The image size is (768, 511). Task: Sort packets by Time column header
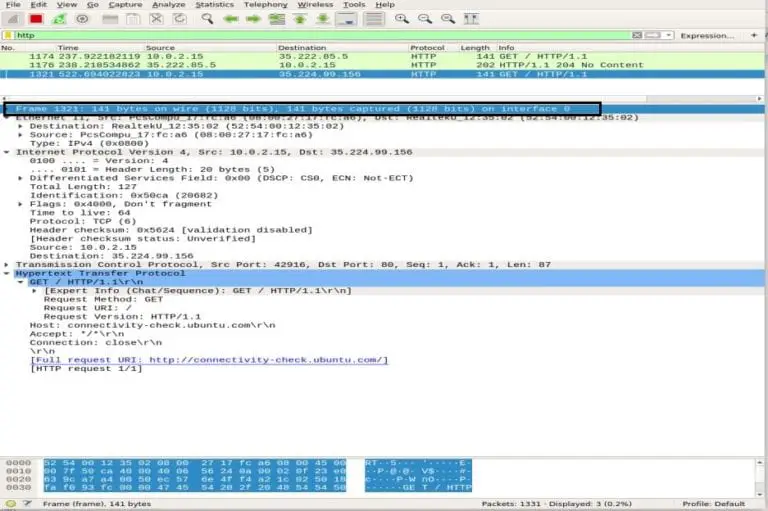[68, 48]
